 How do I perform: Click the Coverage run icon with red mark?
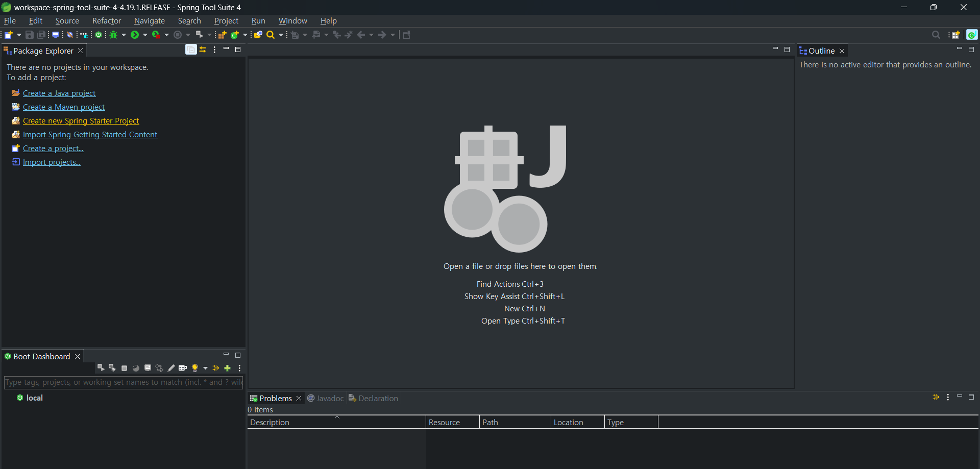156,35
